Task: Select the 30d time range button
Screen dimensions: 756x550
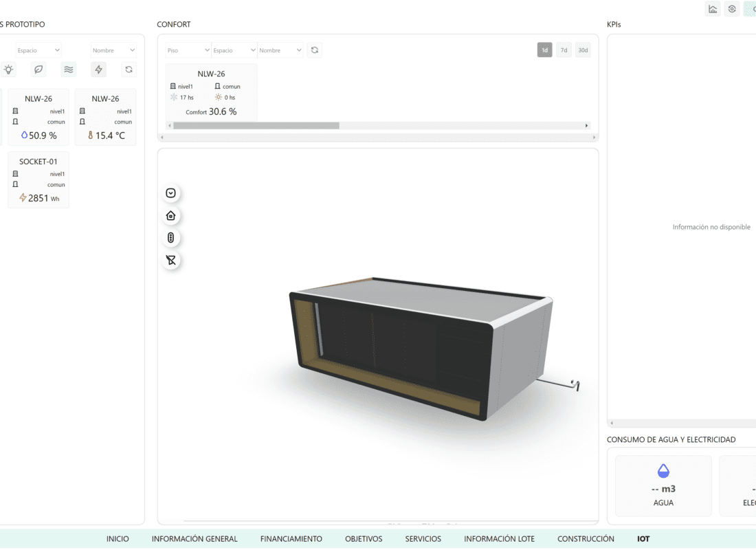Action: click(x=583, y=50)
